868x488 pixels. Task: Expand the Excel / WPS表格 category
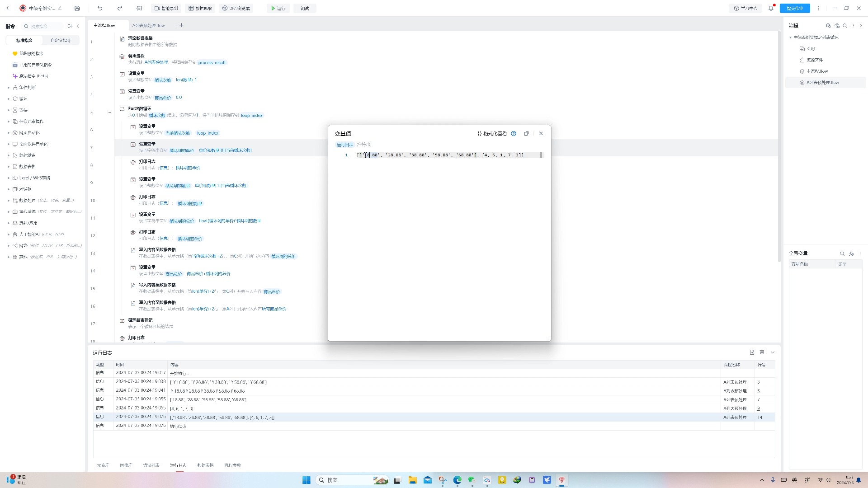pyautogui.click(x=34, y=178)
